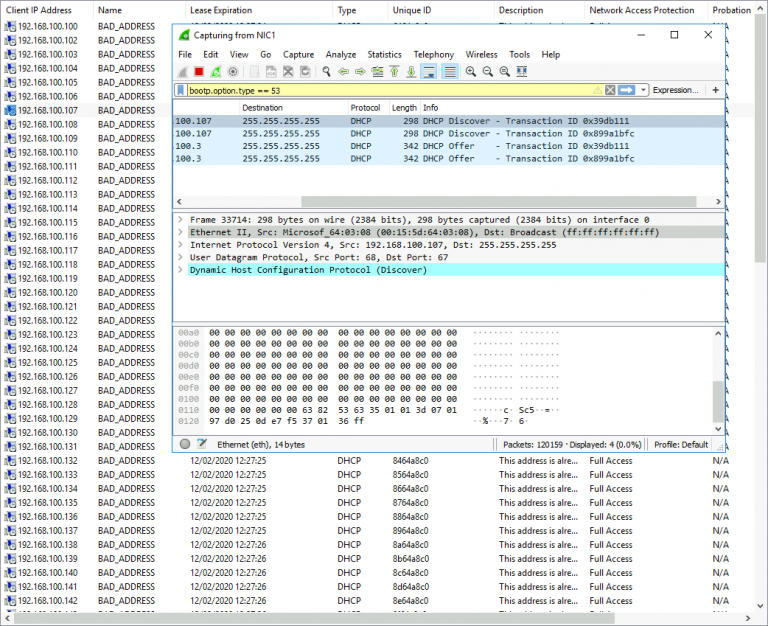
Task: Open the Go menu
Action: point(265,54)
